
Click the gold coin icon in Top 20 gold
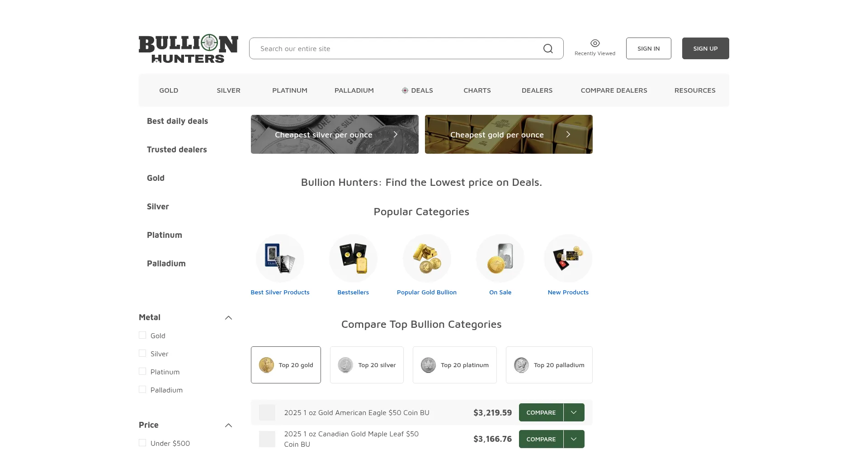[x=266, y=365]
